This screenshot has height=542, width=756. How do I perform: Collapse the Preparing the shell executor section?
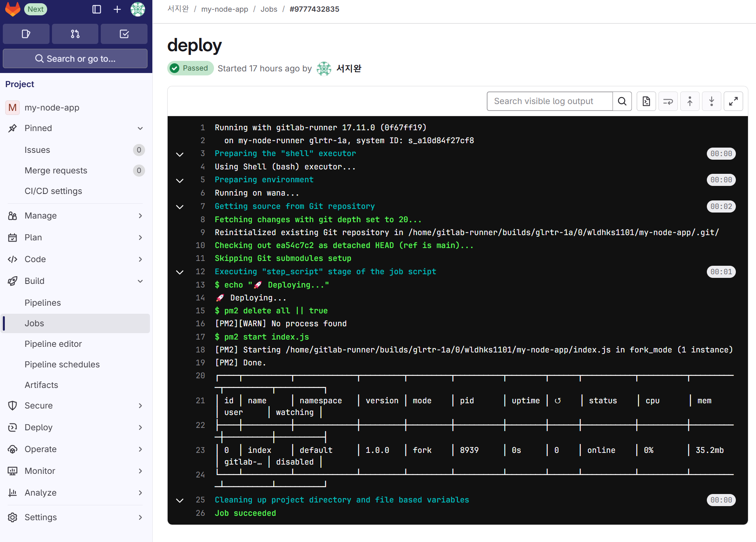coord(180,154)
